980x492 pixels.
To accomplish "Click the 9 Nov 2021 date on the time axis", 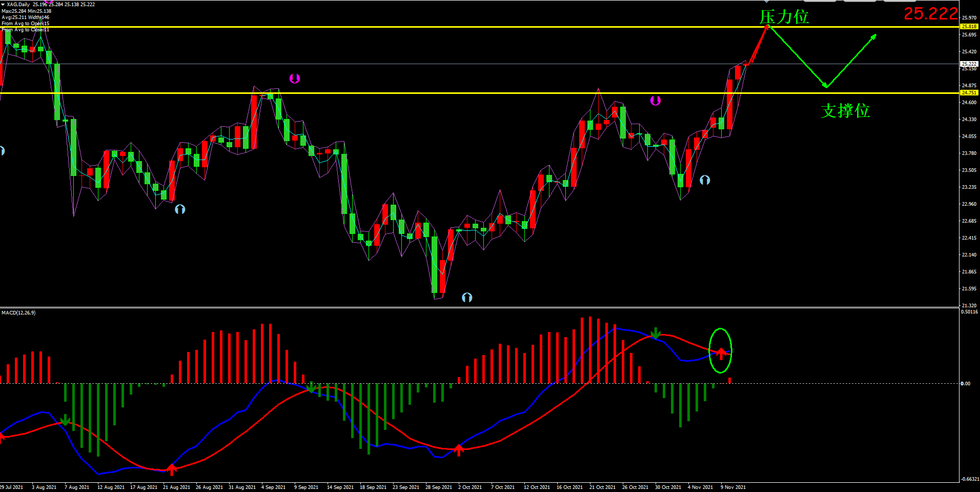I will tap(733, 487).
